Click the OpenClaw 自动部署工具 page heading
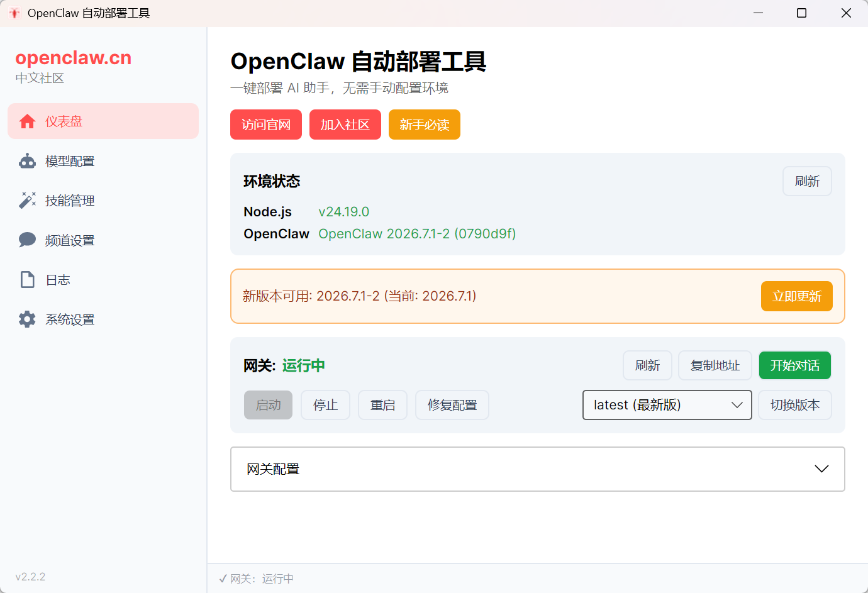This screenshot has height=593, width=868. pyautogui.click(x=359, y=62)
